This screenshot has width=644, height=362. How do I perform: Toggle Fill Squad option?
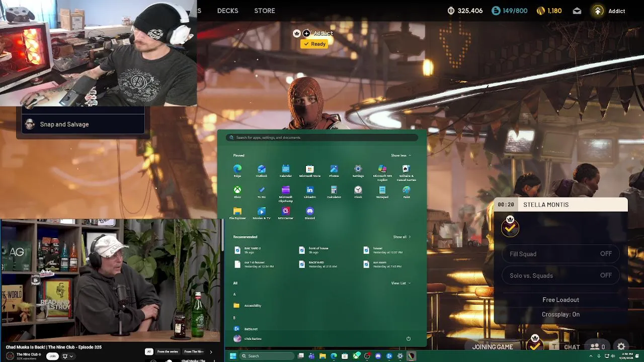[560, 254]
